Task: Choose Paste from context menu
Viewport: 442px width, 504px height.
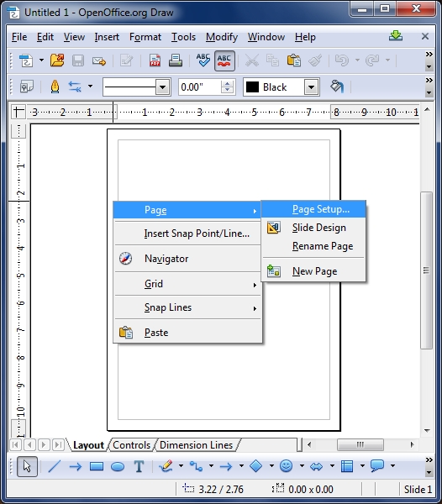Action: (x=187, y=333)
